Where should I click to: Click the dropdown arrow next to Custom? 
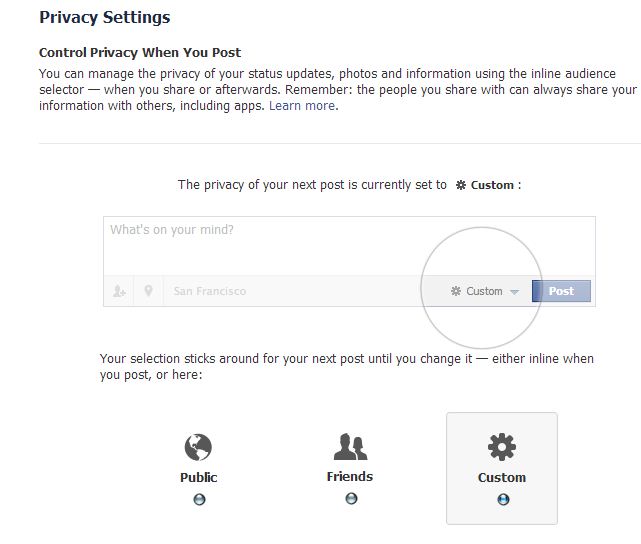coord(514,292)
